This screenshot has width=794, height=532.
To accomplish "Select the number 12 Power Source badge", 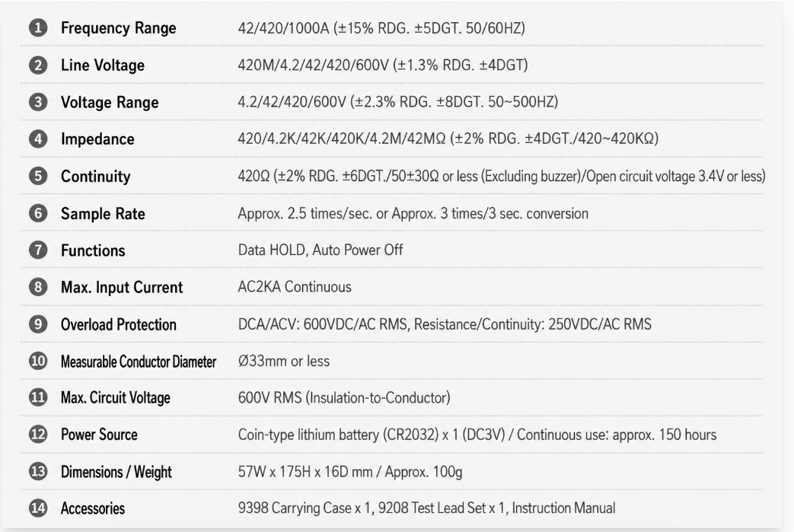I will pyautogui.click(x=38, y=435).
